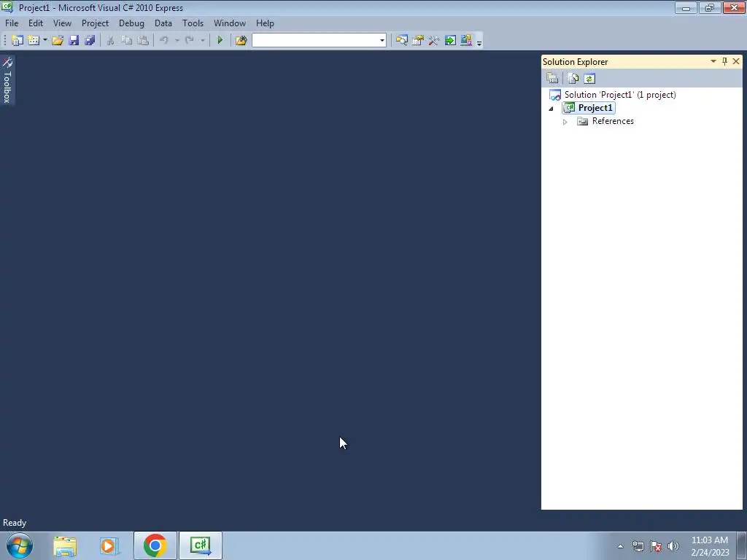
Task: Open the Redo history dropdown arrow
Action: coord(203,41)
